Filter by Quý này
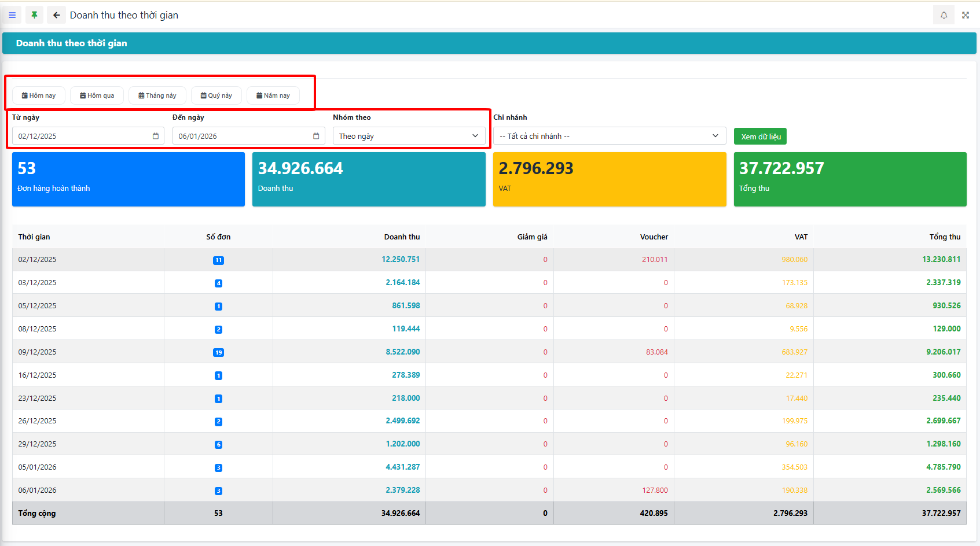This screenshot has width=980, height=546. pyautogui.click(x=216, y=95)
